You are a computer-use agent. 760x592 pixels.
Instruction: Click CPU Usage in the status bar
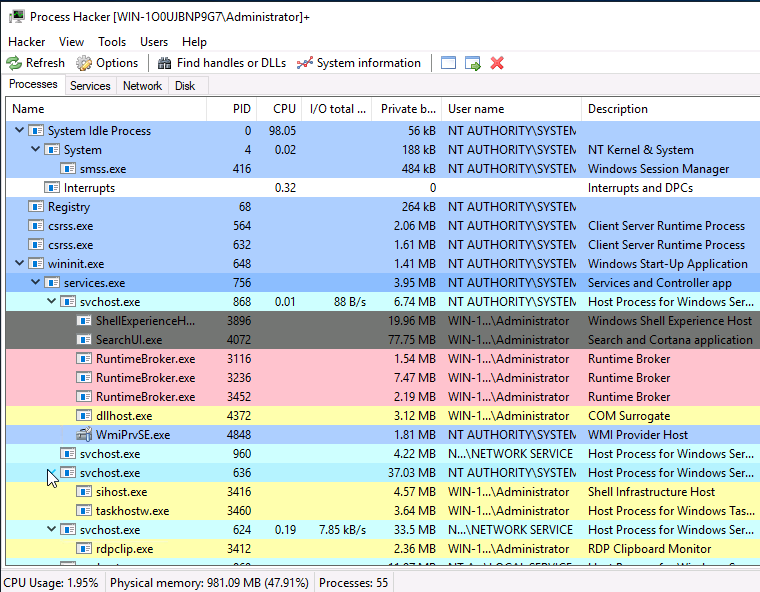(x=51, y=582)
